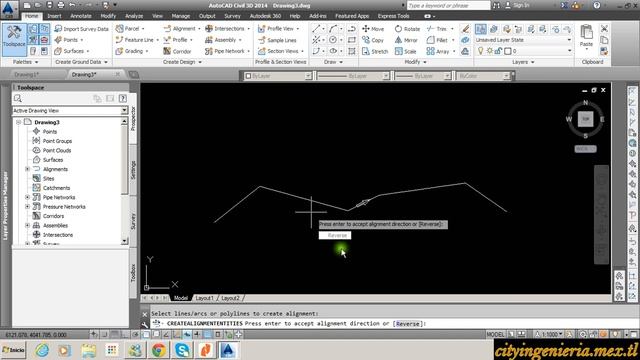Open the Annotate ribbon tab
Image resolution: width=640 pixels, height=360 pixels.
pyautogui.click(x=81, y=16)
